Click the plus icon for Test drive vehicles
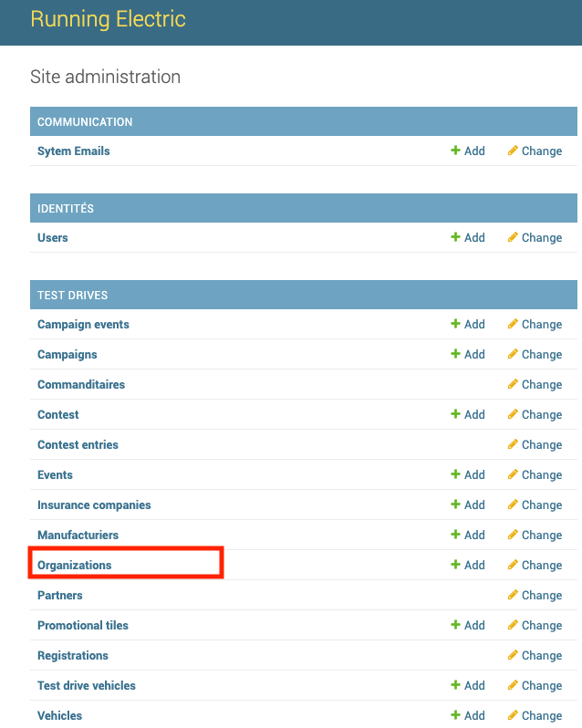The width and height of the screenshot is (582, 728). tap(455, 685)
